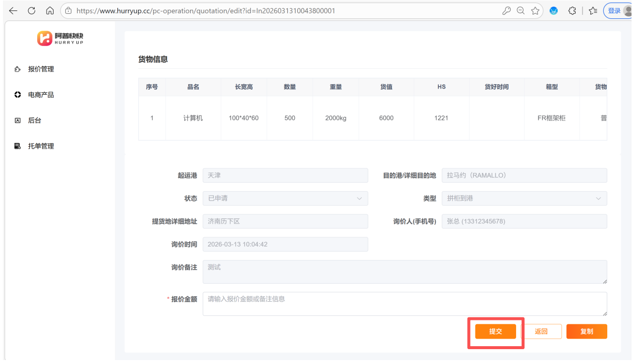Image resolution: width=636 pixels, height=364 pixels.
Task: Expand the 类型 dropdown
Action: coord(524,199)
